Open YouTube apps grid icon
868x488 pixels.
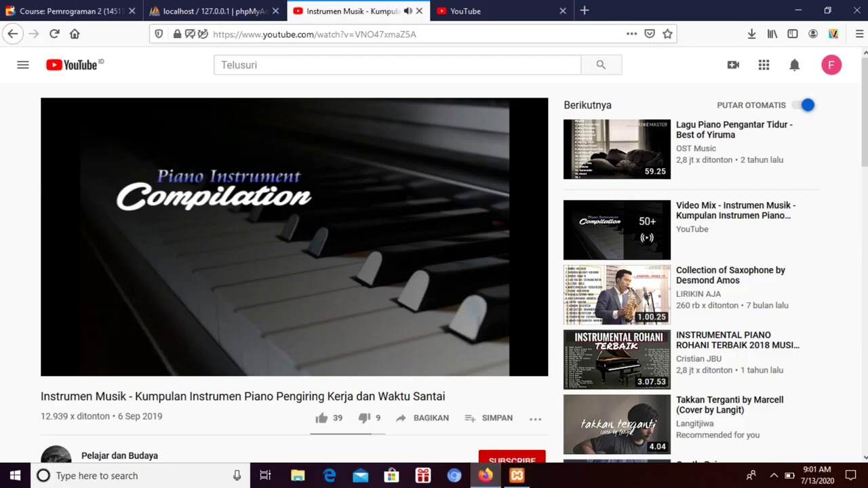pyautogui.click(x=764, y=65)
